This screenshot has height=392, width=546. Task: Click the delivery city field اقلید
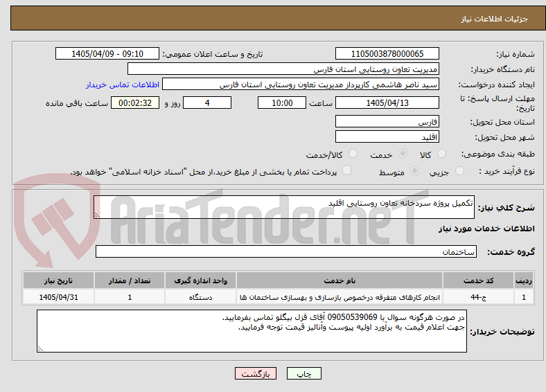point(387,136)
